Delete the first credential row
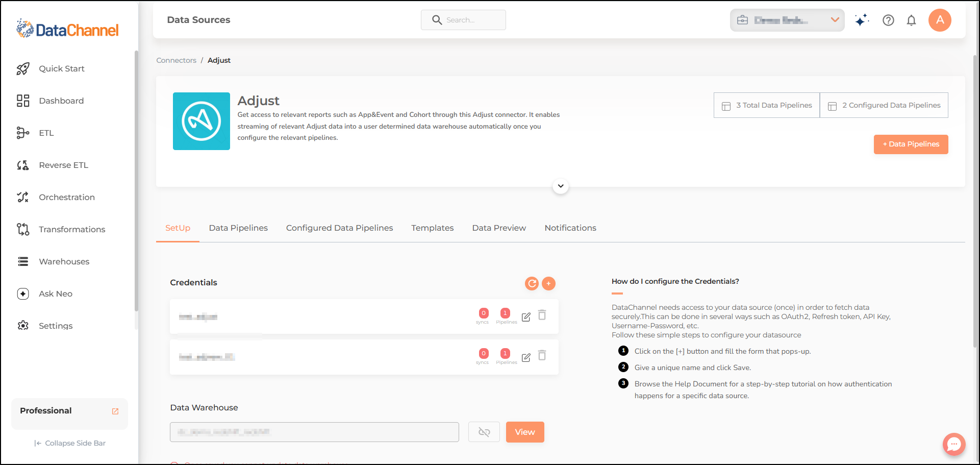 pyautogui.click(x=542, y=315)
